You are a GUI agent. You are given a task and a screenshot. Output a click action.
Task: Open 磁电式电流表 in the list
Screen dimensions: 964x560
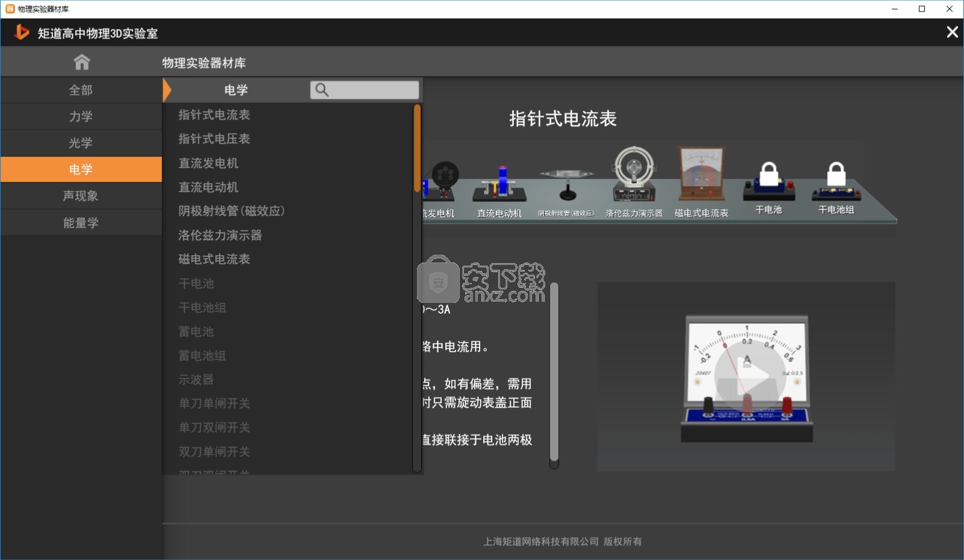(x=214, y=260)
